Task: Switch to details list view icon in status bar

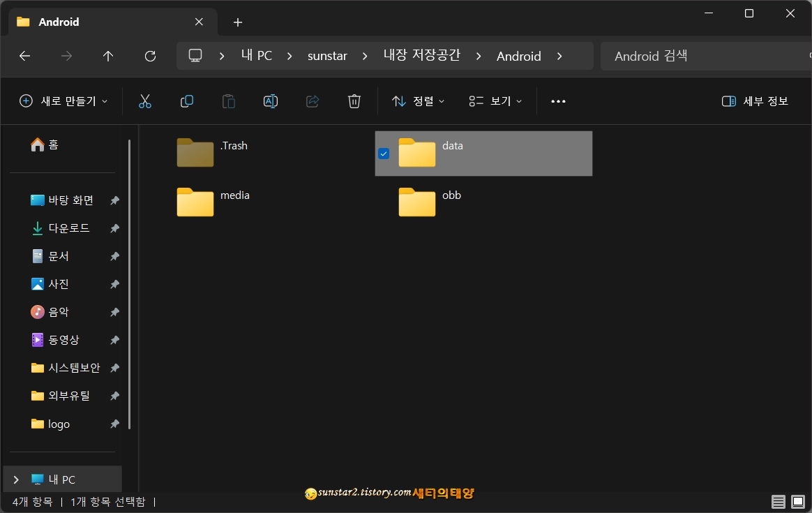Action: 779,502
